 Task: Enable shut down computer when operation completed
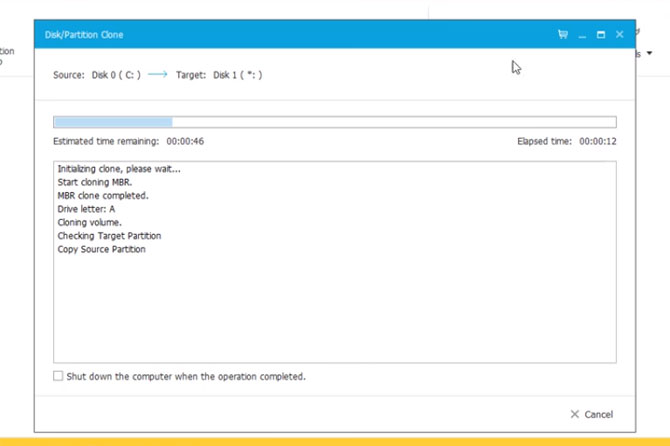58,376
